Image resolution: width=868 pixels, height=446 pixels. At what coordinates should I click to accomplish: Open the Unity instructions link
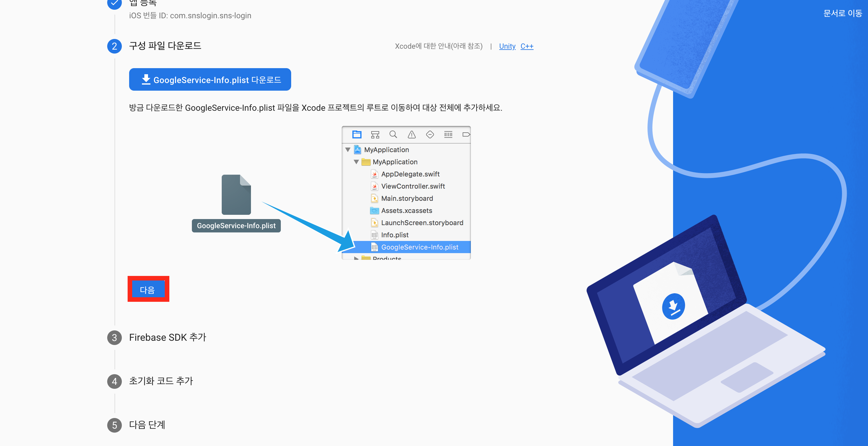(x=507, y=46)
